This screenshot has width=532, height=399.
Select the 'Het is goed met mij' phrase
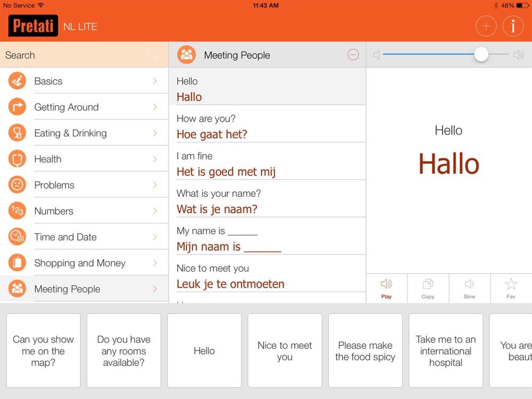[268, 161]
